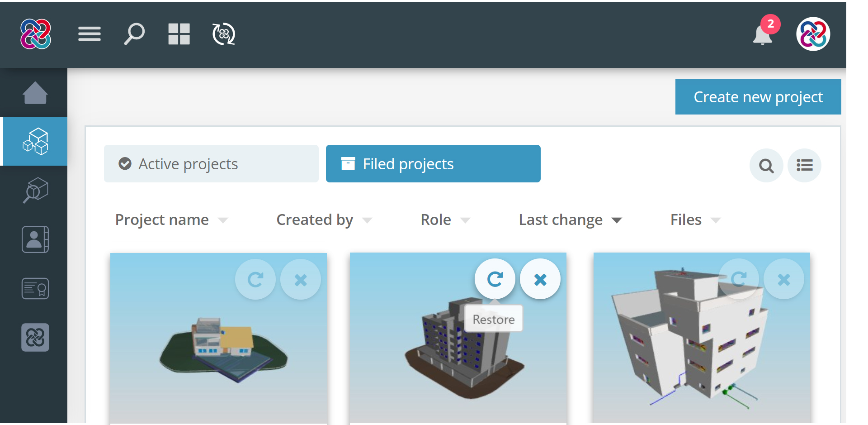
Task: Open the user profile avatar
Action: pos(812,34)
